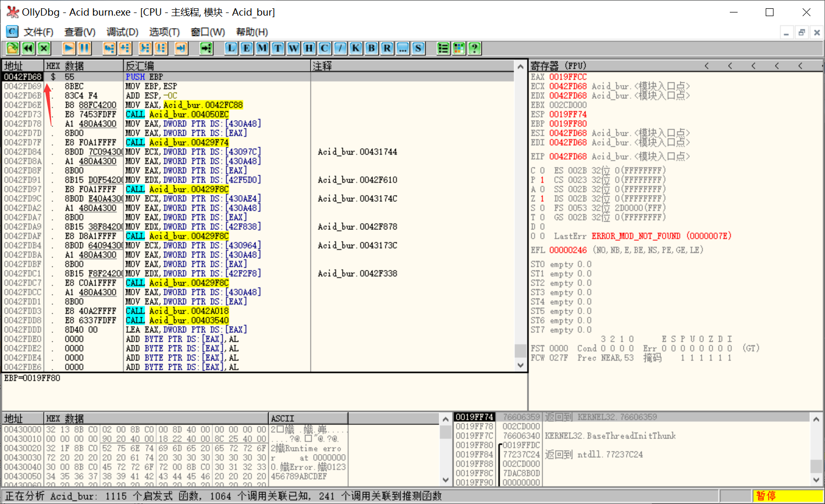825x504 pixels.
Task: Select the CALL Acid_bur.0042A018 instruction
Action: (x=177, y=311)
